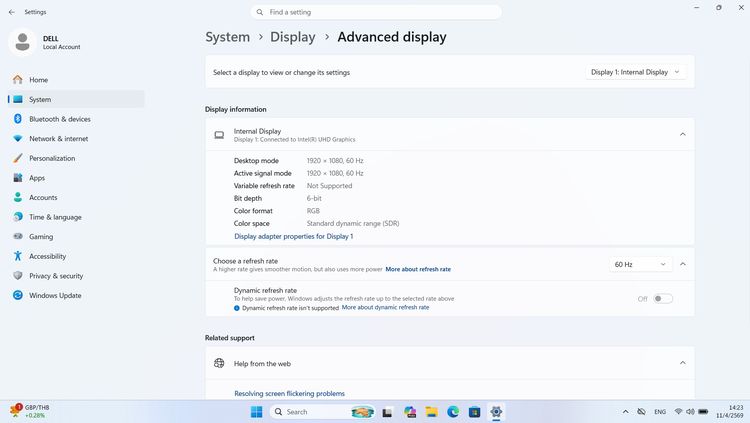Open Personalization settings
The width and height of the screenshot is (750, 423).
tap(76, 158)
